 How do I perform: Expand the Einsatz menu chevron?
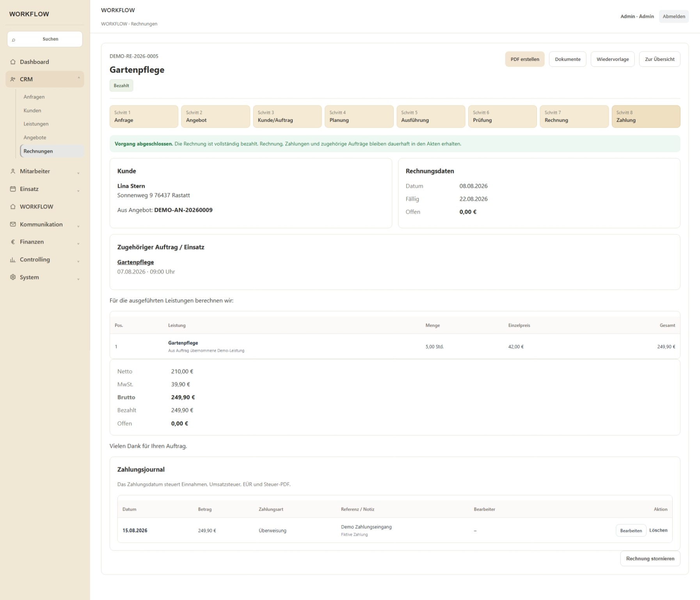(x=78, y=190)
